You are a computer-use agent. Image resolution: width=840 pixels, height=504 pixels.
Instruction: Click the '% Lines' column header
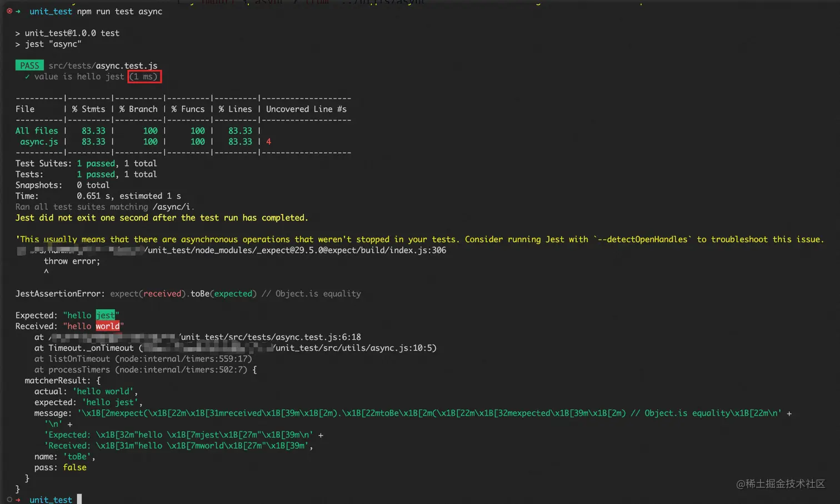[235, 109]
